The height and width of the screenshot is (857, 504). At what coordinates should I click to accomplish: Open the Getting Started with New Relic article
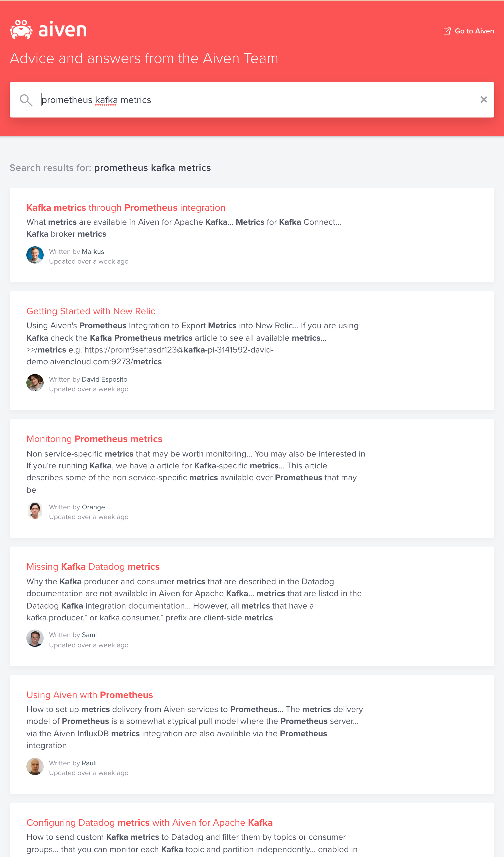click(x=91, y=311)
